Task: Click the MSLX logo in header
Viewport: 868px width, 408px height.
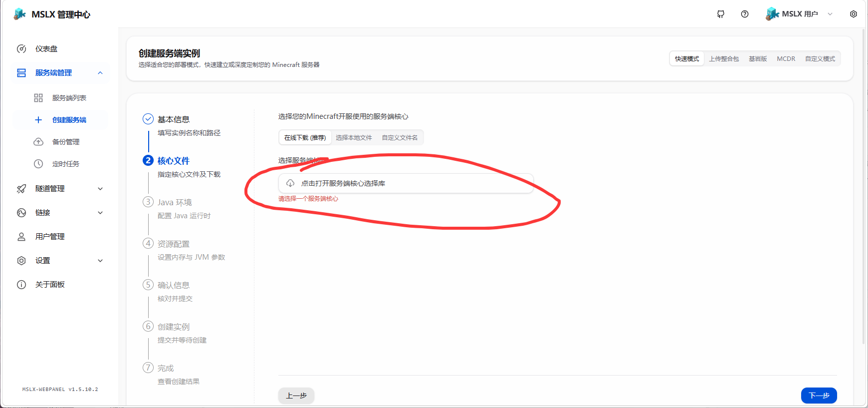Action: tap(19, 14)
